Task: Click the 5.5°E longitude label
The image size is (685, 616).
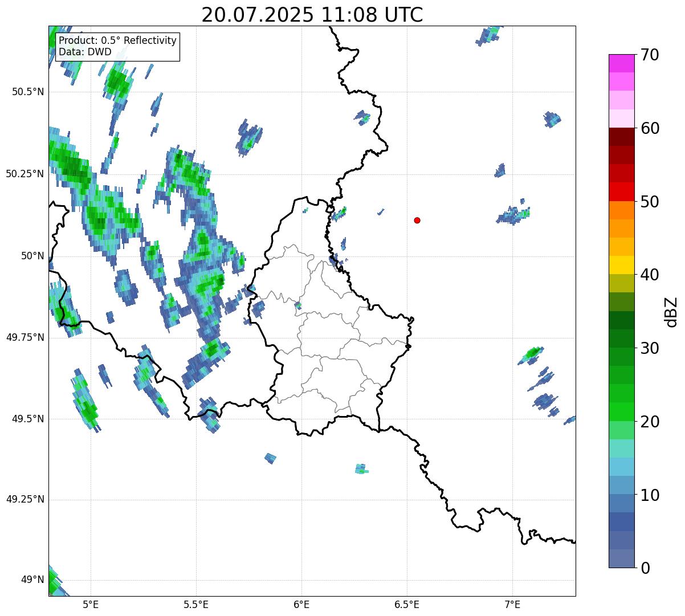Action: click(x=196, y=604)
